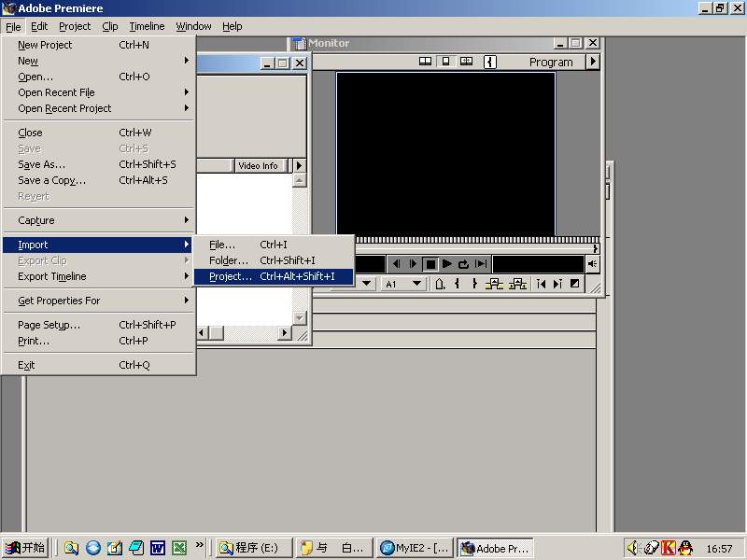The height and width of the screenshot is (560, 747).
Task: Click the Project window scroll-up arrow
Action: point(299,180)
